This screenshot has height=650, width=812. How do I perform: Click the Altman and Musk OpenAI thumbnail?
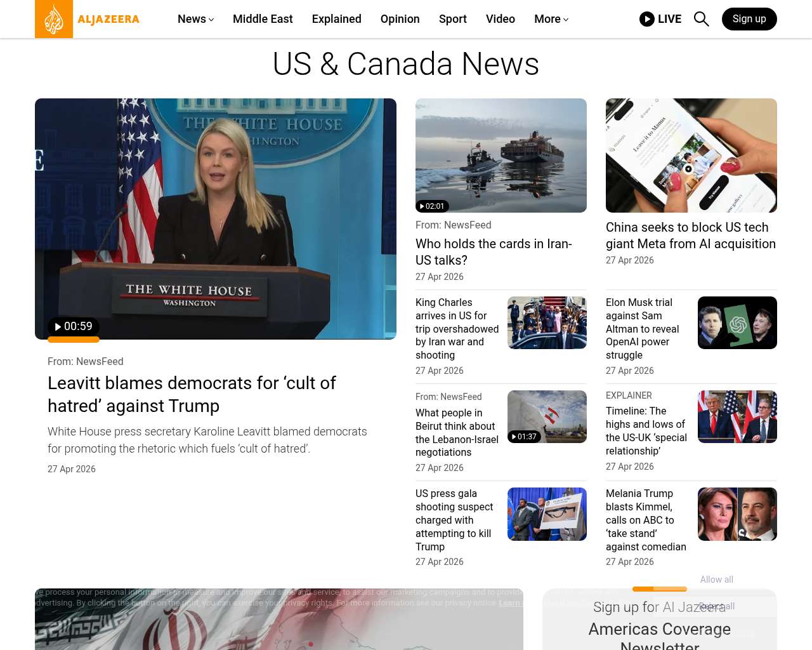tap(737, 322)
